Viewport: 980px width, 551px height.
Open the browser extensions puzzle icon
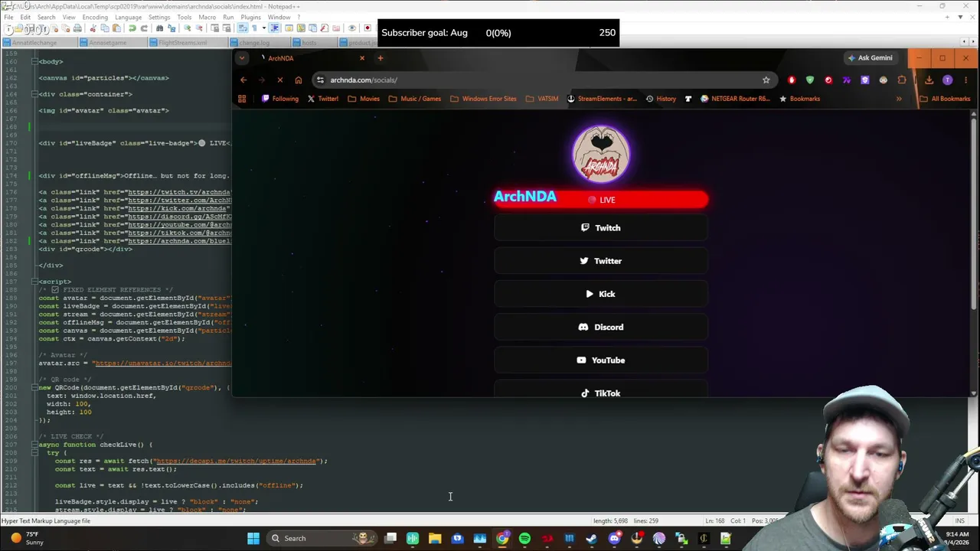click(902, 80)
